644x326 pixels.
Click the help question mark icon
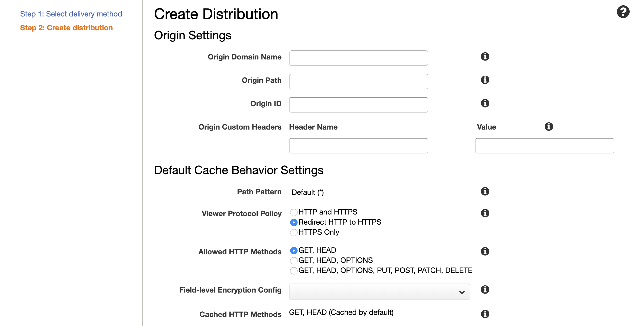coord(623,12)
